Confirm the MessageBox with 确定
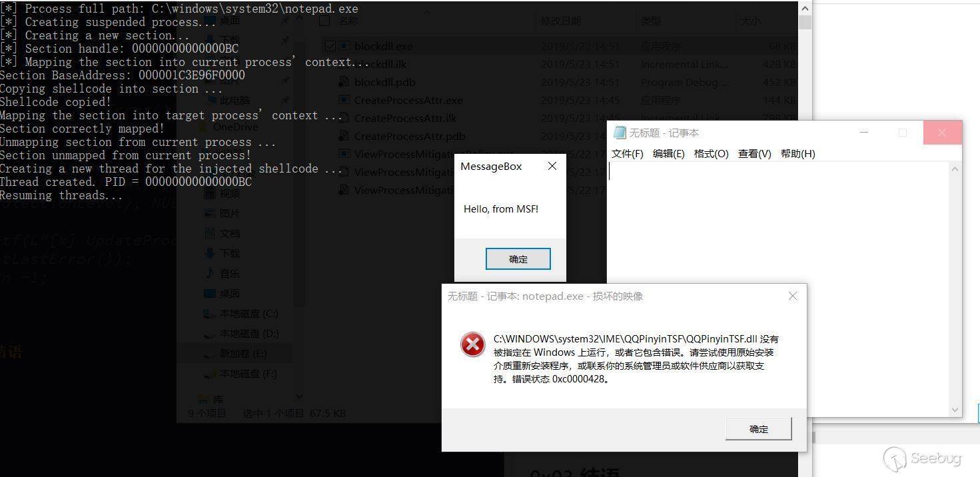The image size is (980, 477). click(x=518, y=259)
